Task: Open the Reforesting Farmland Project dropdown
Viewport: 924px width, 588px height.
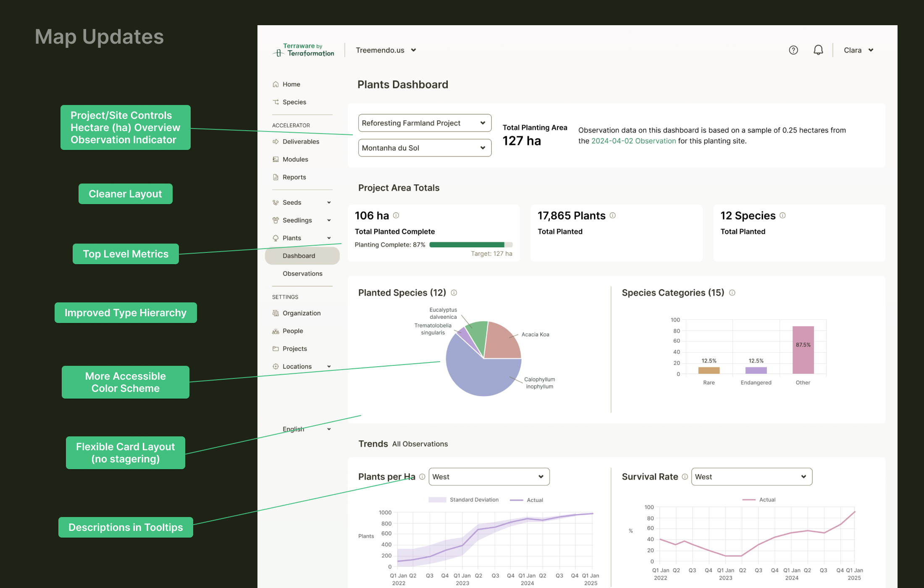Action: pos(424,123)
